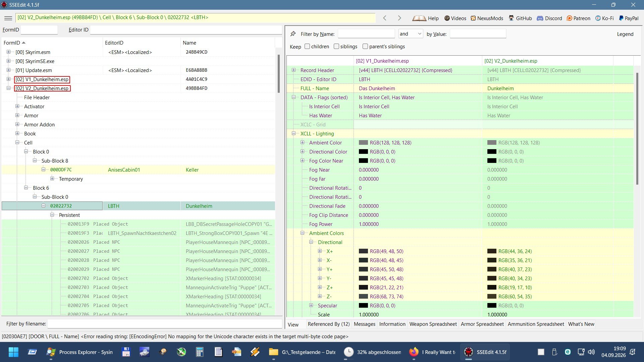Open the 'and' filter operator dropdown
The image size is (644, 362).
(411, 34)
